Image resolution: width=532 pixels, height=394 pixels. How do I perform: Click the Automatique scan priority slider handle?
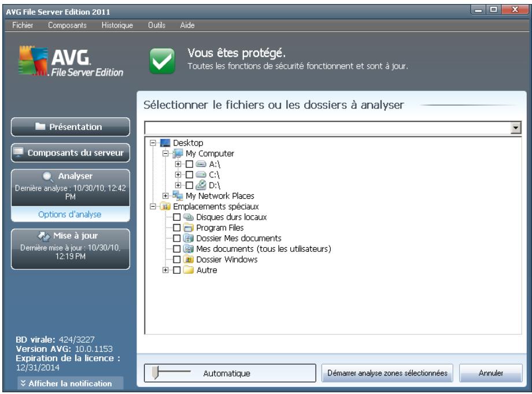pos(156,372)
